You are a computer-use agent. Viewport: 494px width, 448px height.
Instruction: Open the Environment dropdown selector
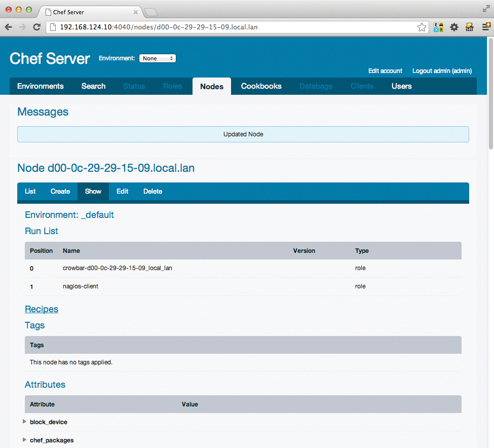coord(157,58)
